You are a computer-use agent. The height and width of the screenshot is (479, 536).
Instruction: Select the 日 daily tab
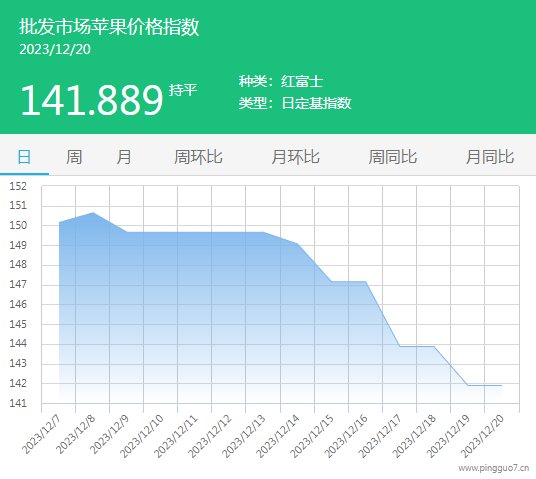pos(24,157)
